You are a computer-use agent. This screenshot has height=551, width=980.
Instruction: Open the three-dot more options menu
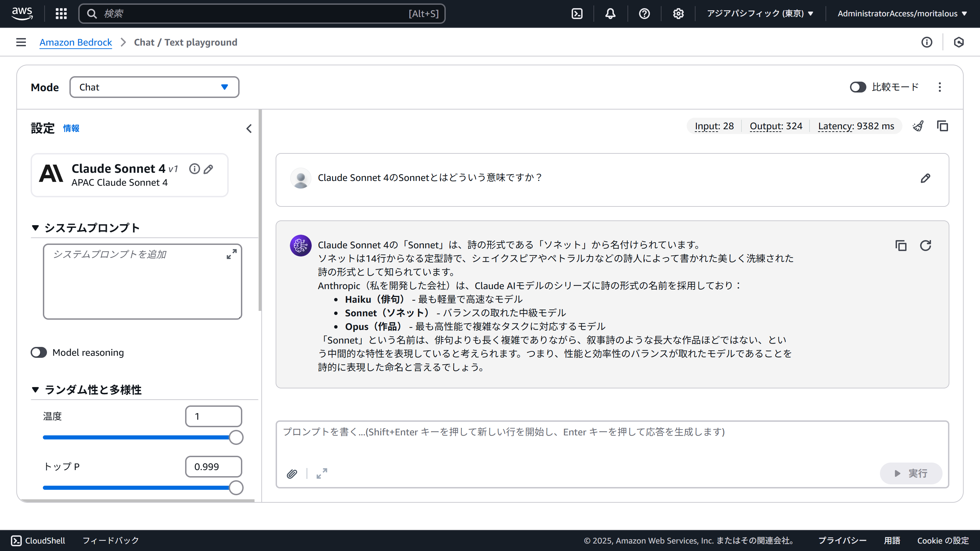point(940,87)
